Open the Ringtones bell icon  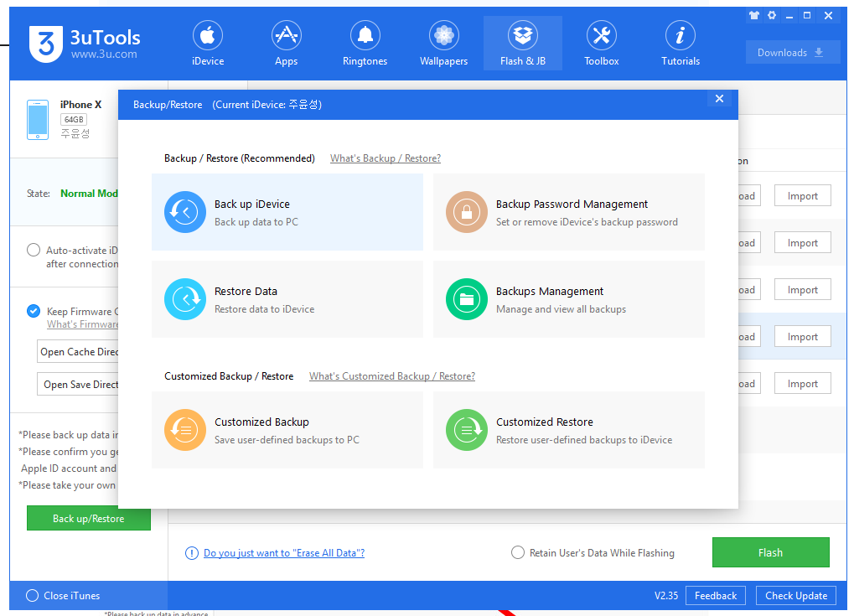[x=365, y=36]
